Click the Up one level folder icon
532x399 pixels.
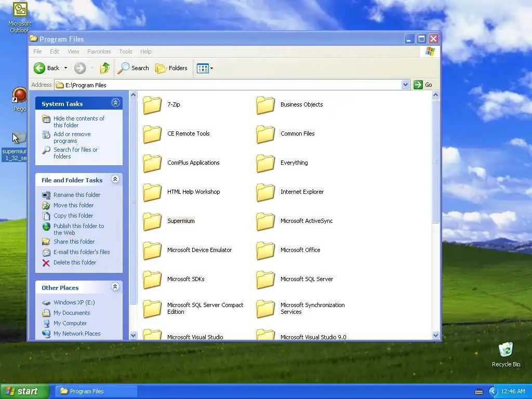105,68
